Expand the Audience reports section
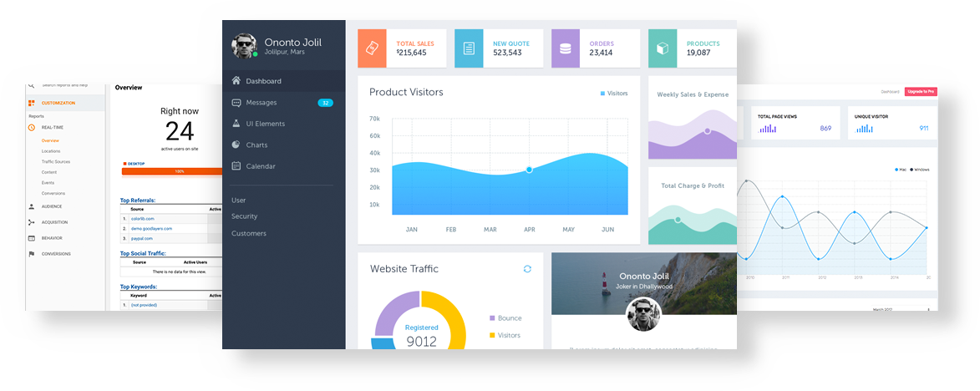Viewport: 980px width, 391px height. tap(51, 206)
